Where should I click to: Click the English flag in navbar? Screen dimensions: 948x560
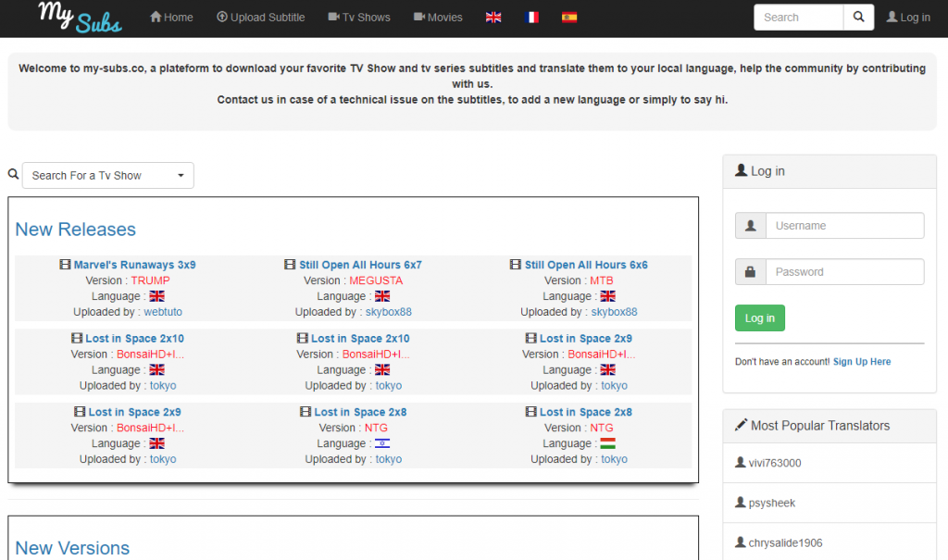pyautogui.click(x=493, y=18)
